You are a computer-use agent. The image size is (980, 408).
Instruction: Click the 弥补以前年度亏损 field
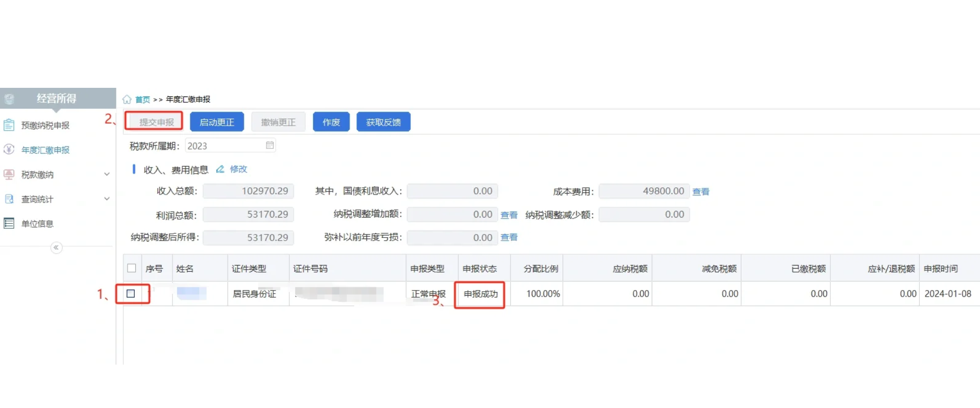tap(452, 237)
